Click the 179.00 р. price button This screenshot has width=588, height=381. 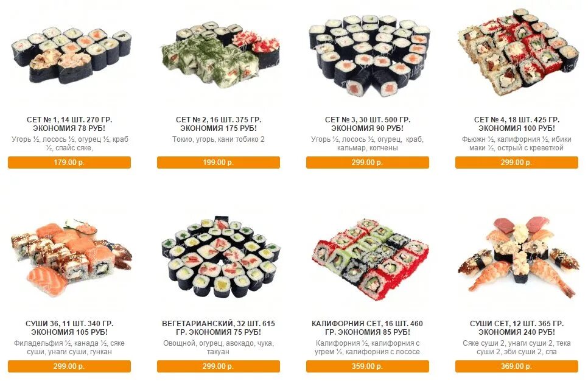pos(69,163)
